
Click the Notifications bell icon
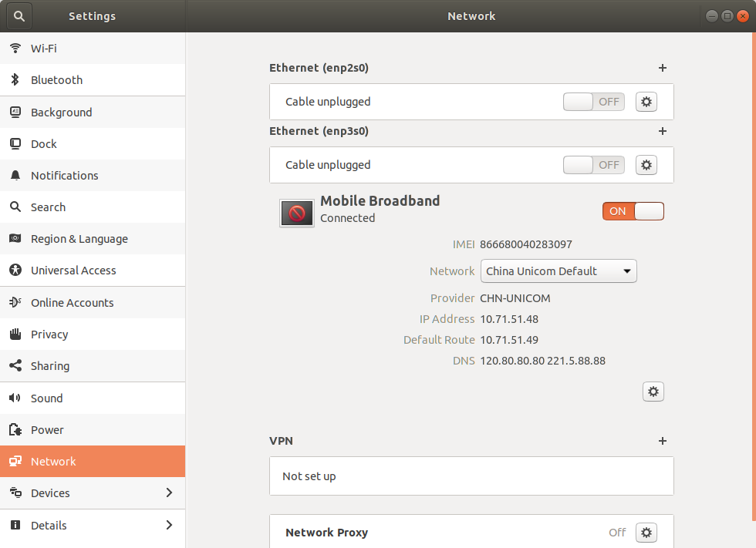15,175
